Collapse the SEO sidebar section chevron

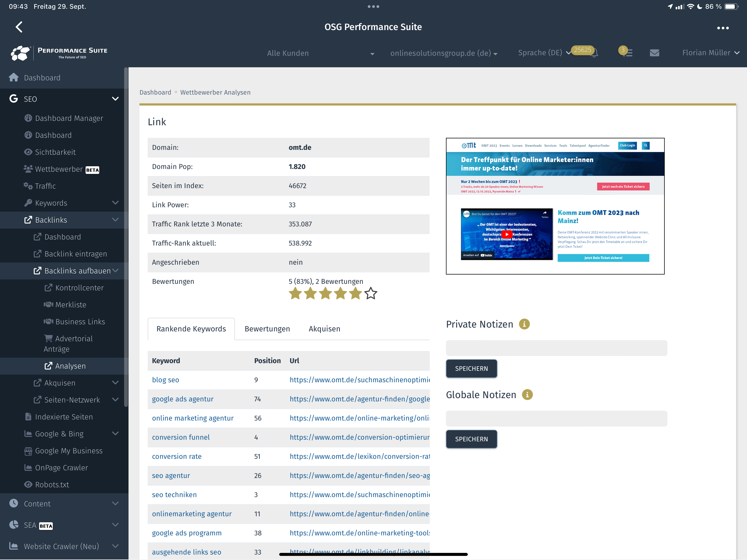click(x=115, y=99)
